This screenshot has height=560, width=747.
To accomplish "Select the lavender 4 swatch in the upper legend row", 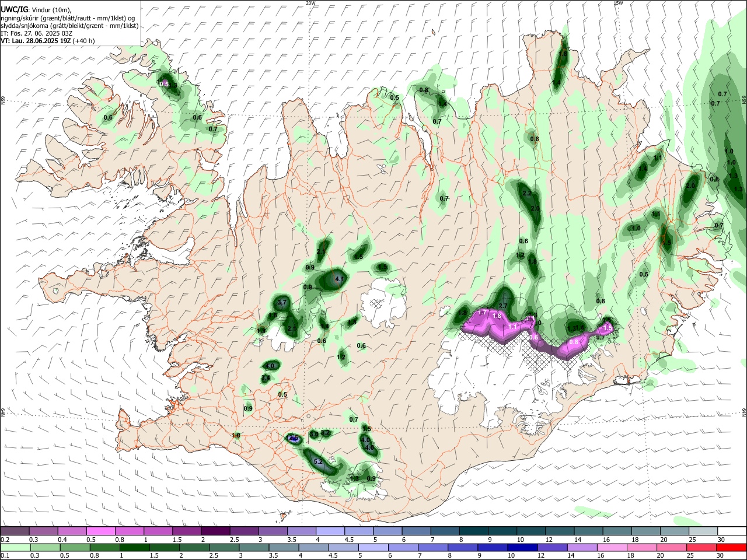I will (x=330, y=531).
